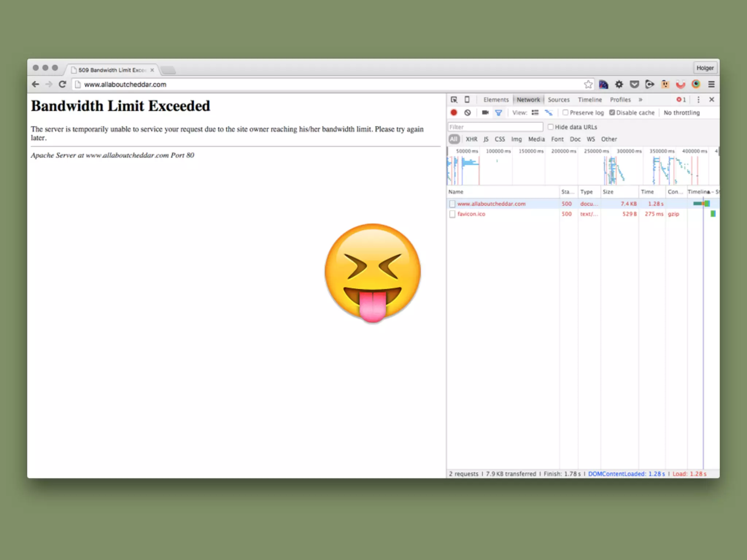Bookmark page with star icon
This screenshot has height=560, width=747.
(x=588, y=85)
